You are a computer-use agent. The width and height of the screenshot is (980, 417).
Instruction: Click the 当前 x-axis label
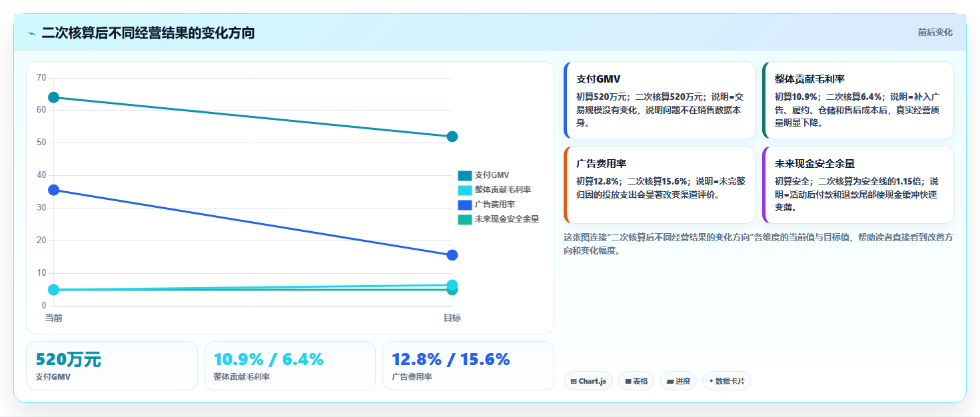(54, 318)
